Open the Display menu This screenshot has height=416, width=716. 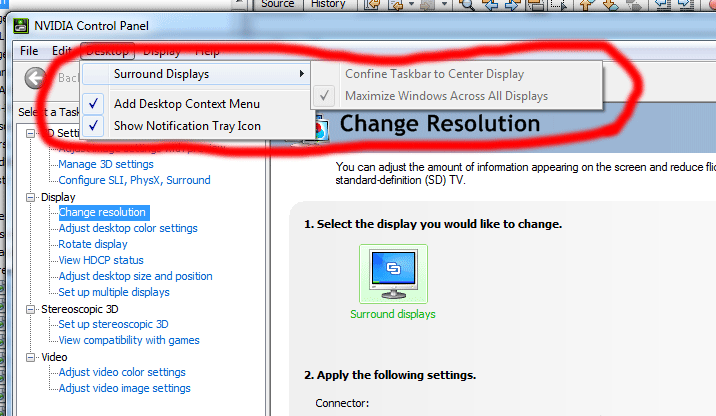(x=162, y=51)
